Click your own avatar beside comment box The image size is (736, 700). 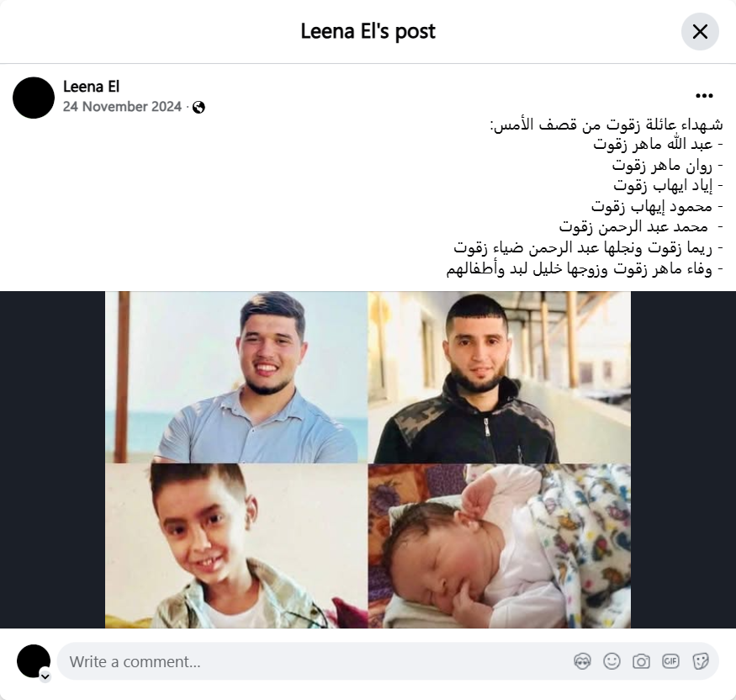(34, 661)
